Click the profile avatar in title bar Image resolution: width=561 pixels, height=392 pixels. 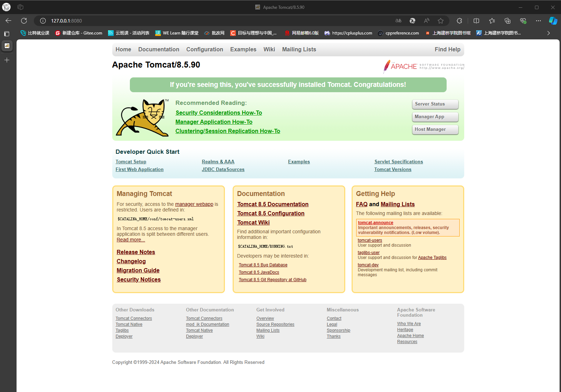tap(6, 7)
